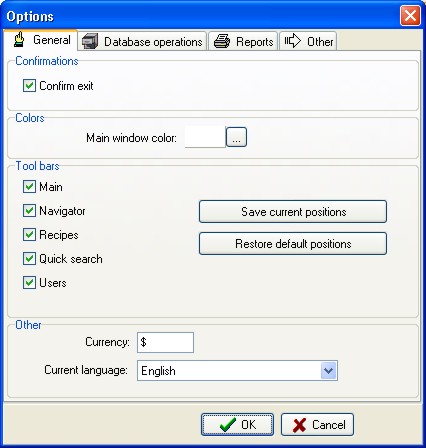The image size is (426, 448).
Task: Toggle the Users toolbar checkbox
Action: point(29,283)
